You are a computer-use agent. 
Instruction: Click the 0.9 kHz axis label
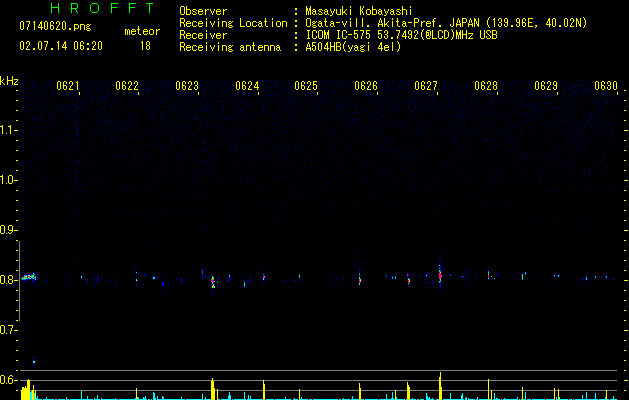8,230
